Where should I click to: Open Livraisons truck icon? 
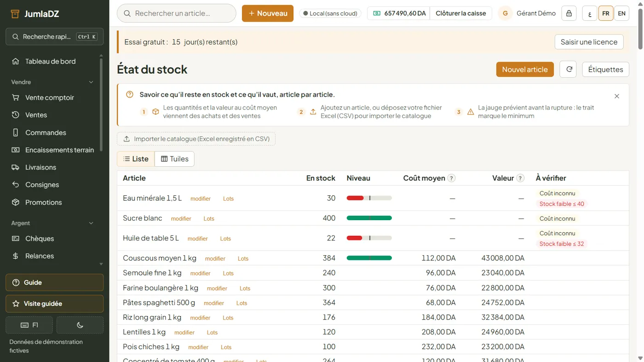16,168
